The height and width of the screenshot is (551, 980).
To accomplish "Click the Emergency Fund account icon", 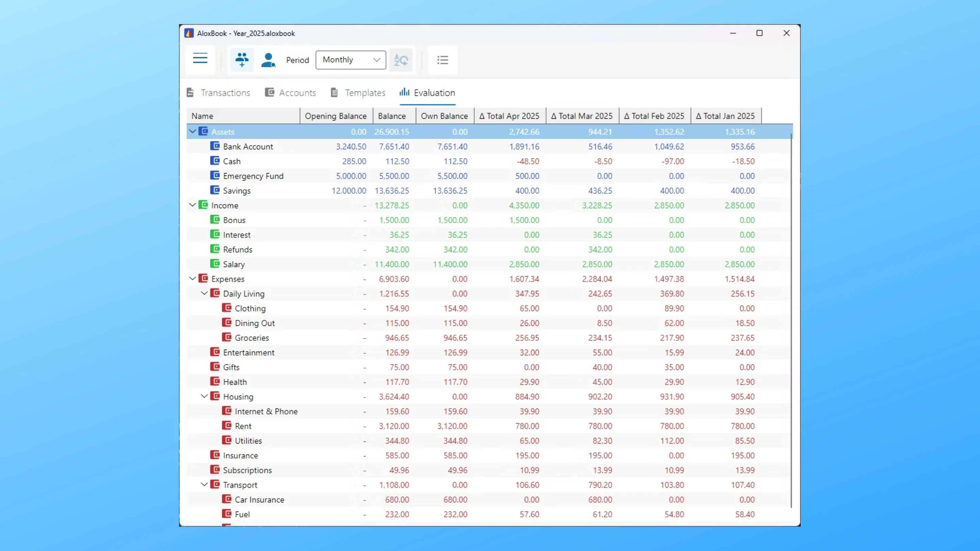I will tap(215, 175).
